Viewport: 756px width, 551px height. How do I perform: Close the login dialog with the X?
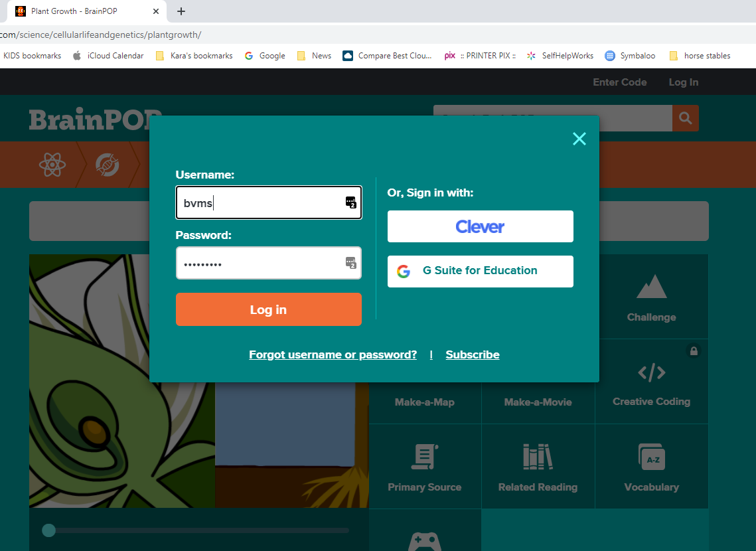[579, 139]
